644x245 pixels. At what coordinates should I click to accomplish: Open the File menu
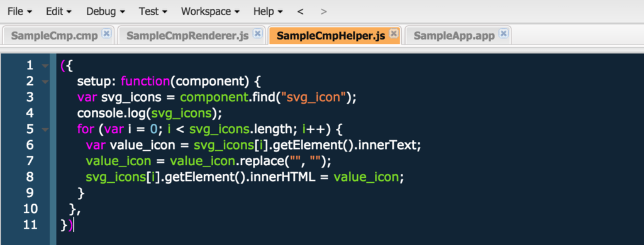pyautogui.click(x=19, y=11)
